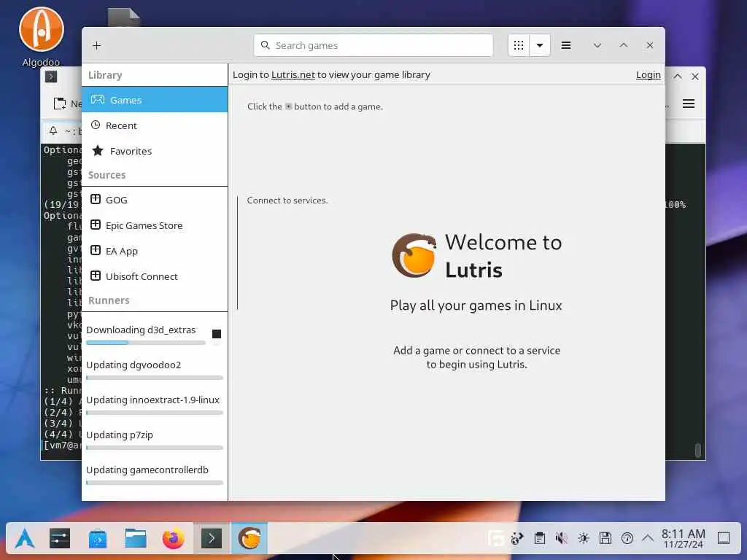Click the Updating gamecontrollerdb label
This screenshot has width=747, height=560.
pos(147,470)
